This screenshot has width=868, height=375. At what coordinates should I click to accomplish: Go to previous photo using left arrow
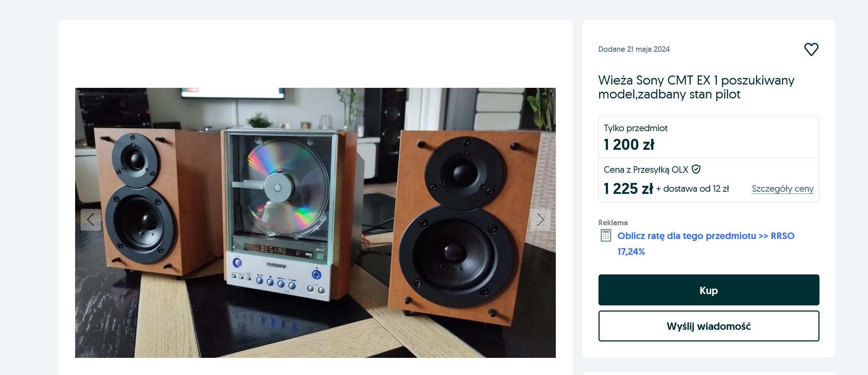coord(91,219)
